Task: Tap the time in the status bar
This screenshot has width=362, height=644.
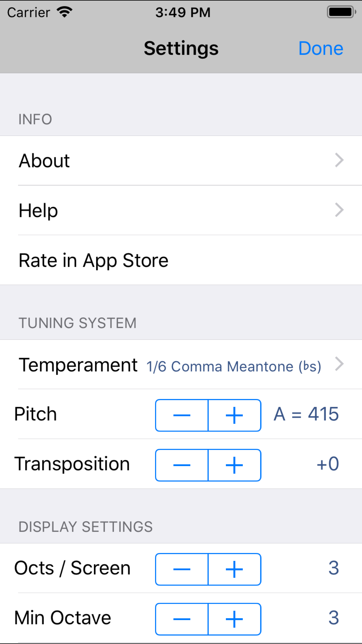Action: pos(183,12)
